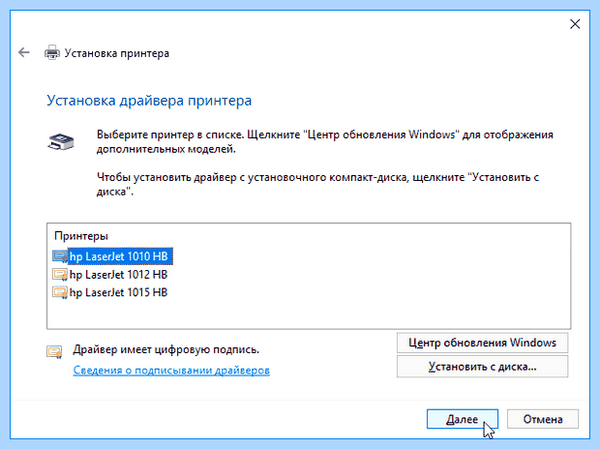The height and width of the screenshot is (449, 600).
Task: Click 'Установить с диска...' button
Action: [x=482, y=366]
